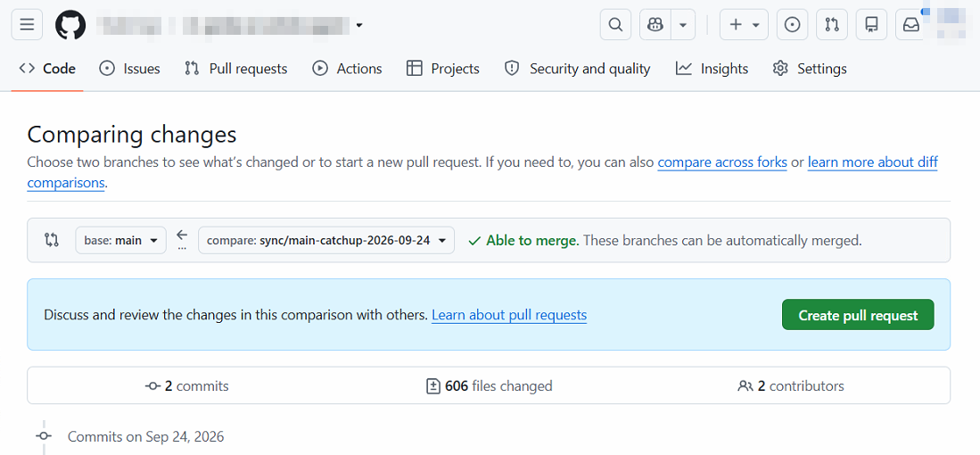Open the hamburger navigation menu
Image resolution: width=980 pixels, height=455 pixels.
coord(27,25)
